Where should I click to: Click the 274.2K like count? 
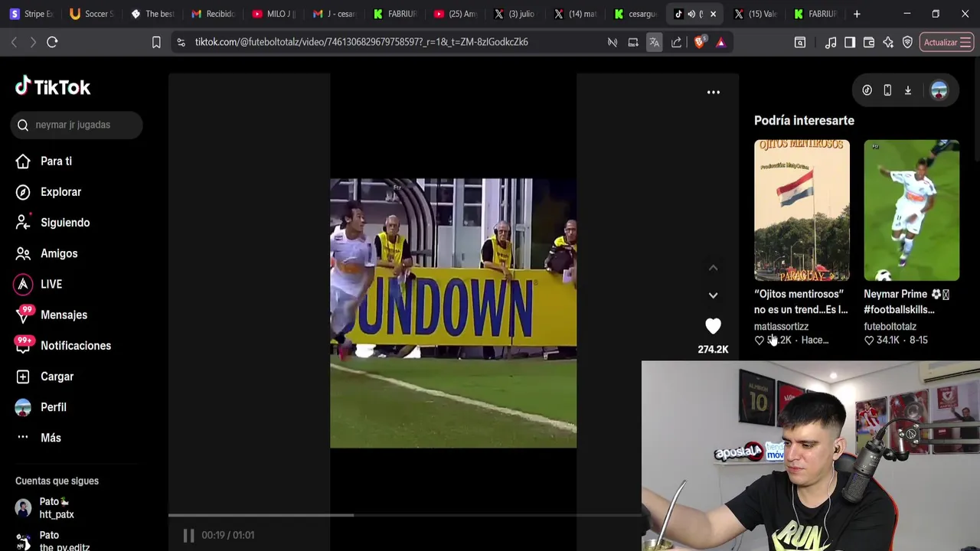tap(713, 350)
